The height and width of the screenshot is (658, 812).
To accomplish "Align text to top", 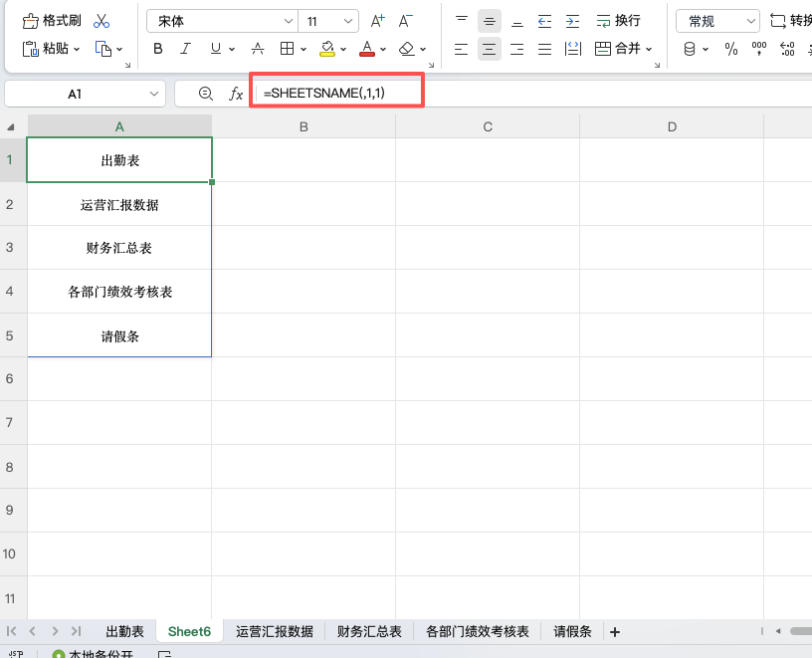I will pyautogui.click(x=462, y=21).
